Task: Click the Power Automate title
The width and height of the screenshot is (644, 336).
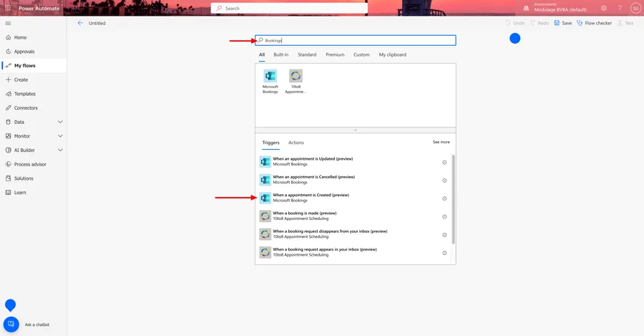Action: [39, 8]
